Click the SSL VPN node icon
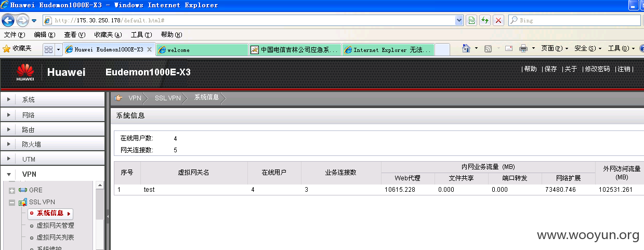644x250 pixels. [22, 202]
